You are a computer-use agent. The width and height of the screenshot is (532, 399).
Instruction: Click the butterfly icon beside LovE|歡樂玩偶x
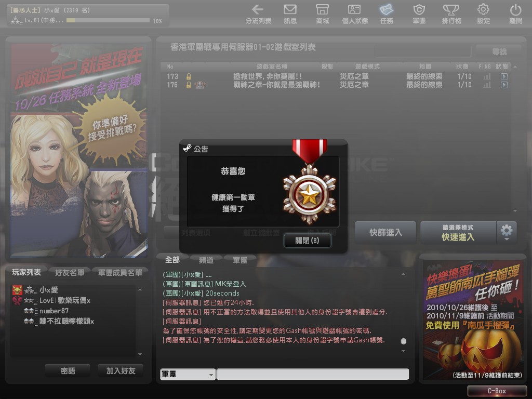(x=17, y=300)
